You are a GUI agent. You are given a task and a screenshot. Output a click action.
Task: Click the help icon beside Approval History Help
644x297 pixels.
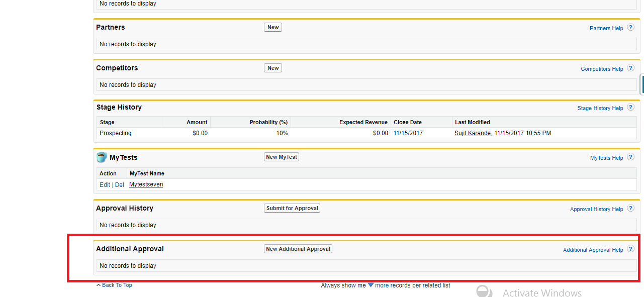point(630,209)
